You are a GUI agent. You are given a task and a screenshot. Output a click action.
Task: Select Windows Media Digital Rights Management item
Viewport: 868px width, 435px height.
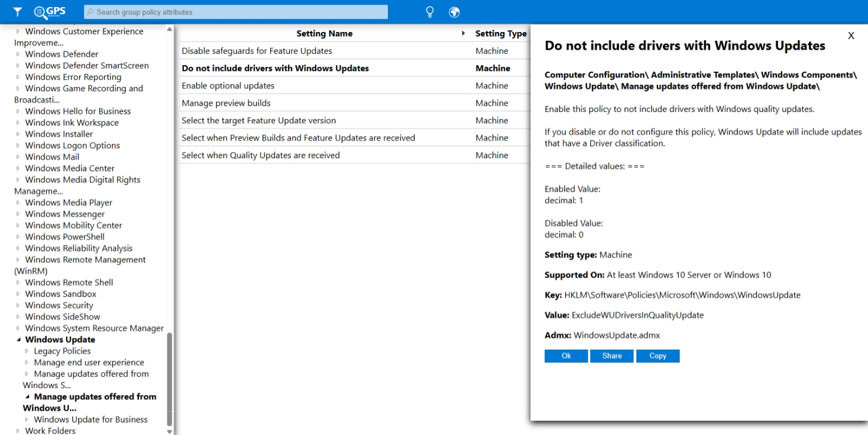tap(77, 185)
